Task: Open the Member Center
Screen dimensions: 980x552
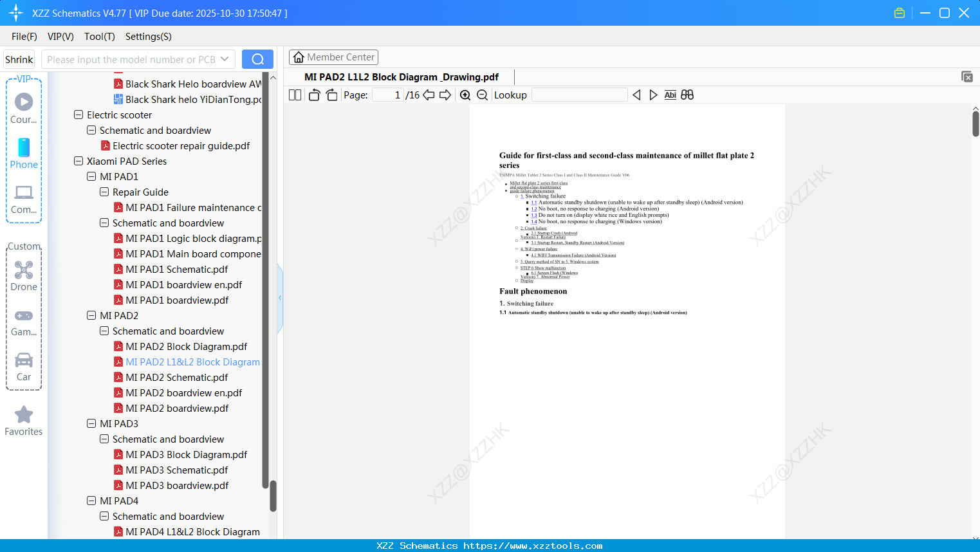Action: coord(333,57)
